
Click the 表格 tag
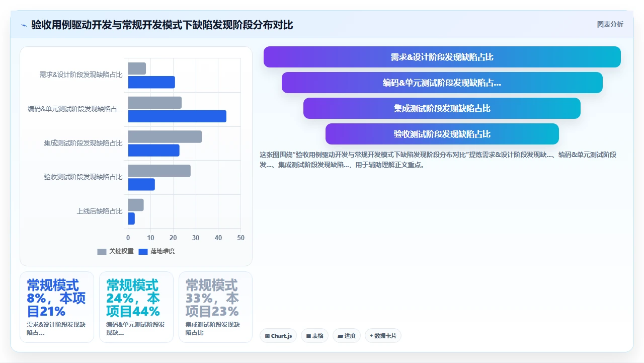(314, 336)
